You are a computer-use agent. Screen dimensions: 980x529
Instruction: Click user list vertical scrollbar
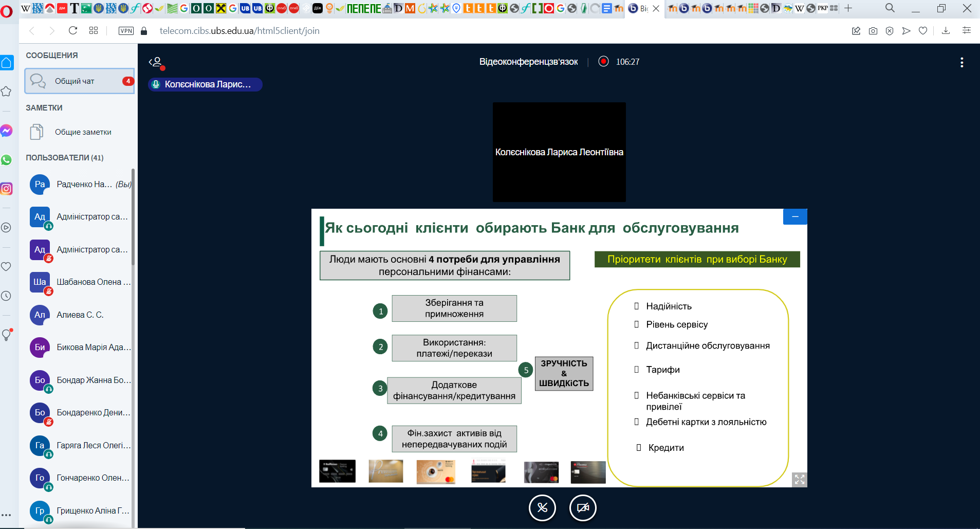pos(133,216)
